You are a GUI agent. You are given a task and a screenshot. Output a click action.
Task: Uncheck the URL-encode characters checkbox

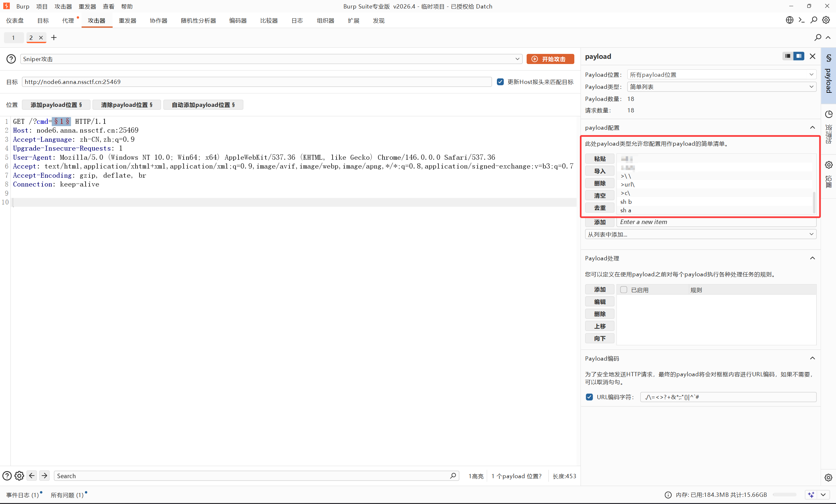(x=589, y=397)
